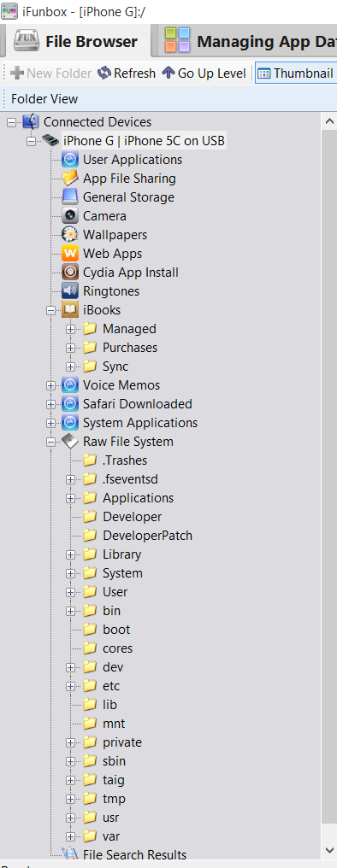The width and height of the screenshot is (337, 868).
Task: Select the taig folder
Action: tap(113, 781)
